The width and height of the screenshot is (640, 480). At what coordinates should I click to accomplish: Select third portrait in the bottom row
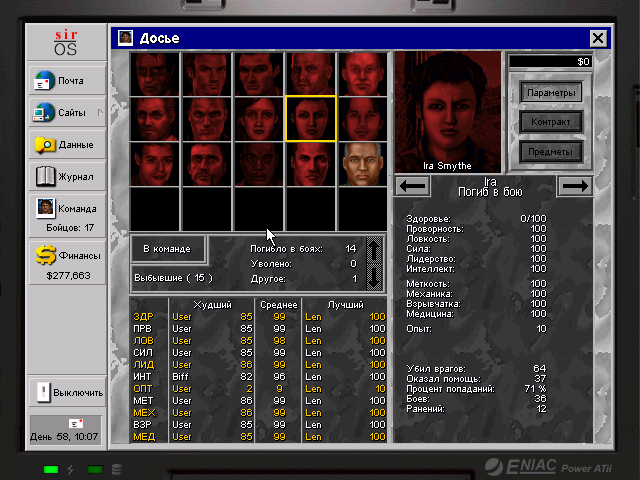[259, 164]
